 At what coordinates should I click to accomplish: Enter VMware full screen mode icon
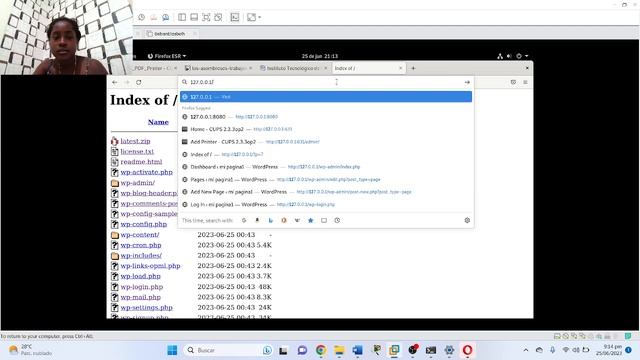(206, 17)
